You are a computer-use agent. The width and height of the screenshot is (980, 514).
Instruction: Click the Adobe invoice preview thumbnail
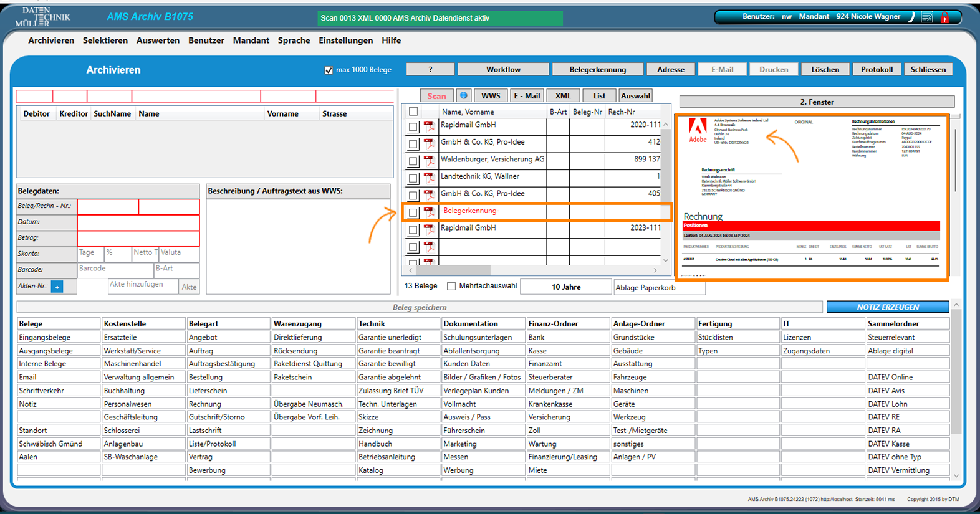pos(812,197)
